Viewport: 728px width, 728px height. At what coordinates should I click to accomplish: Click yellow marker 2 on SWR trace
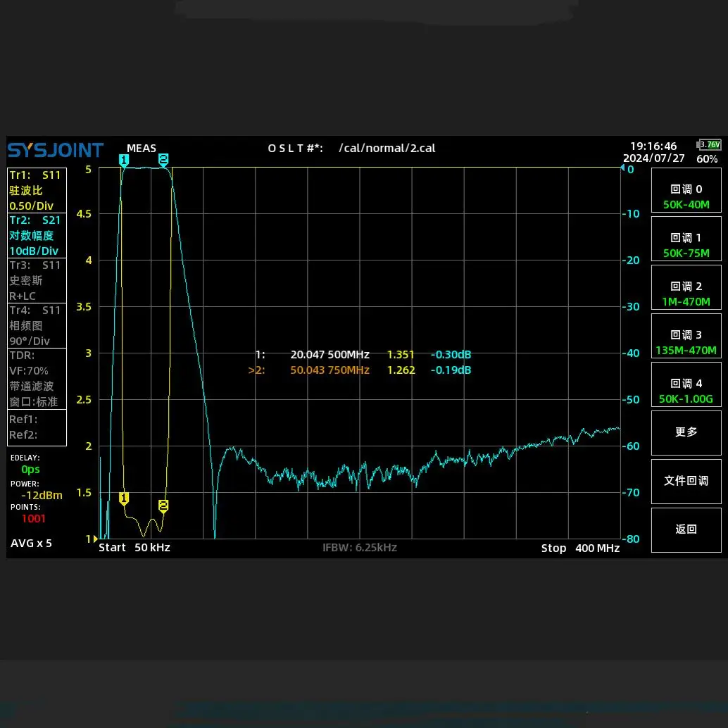[163, 506]
